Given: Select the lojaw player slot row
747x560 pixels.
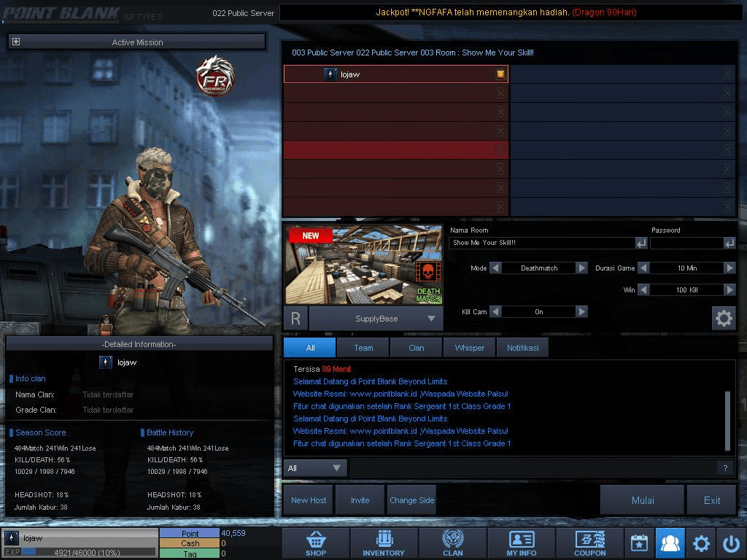Looking at the screenshot, I should coord(396,74).
